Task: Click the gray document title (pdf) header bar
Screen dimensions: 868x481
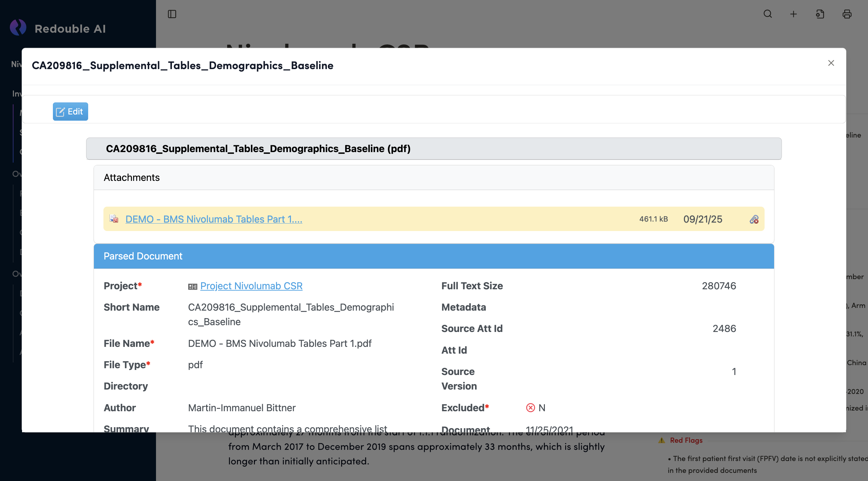Action: click(x=434, y=148)
